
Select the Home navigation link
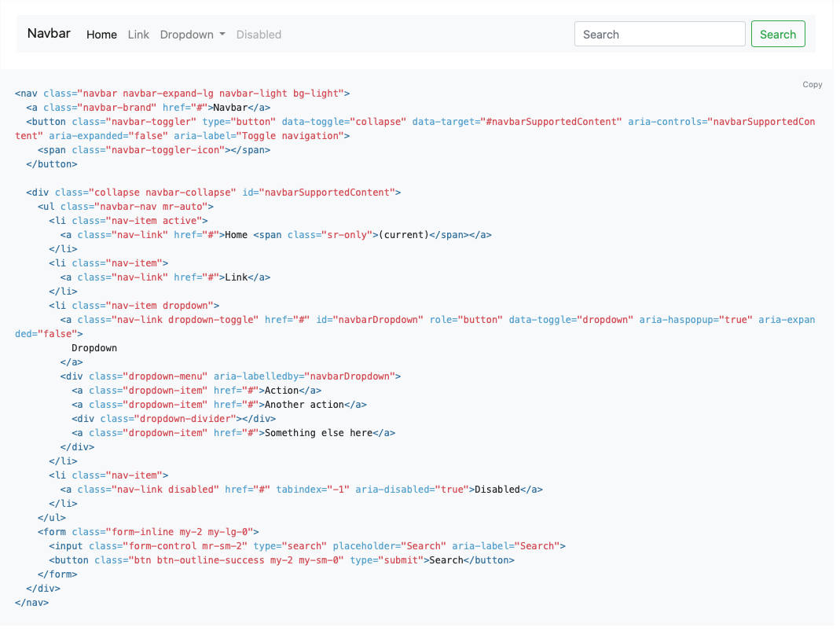101,34
